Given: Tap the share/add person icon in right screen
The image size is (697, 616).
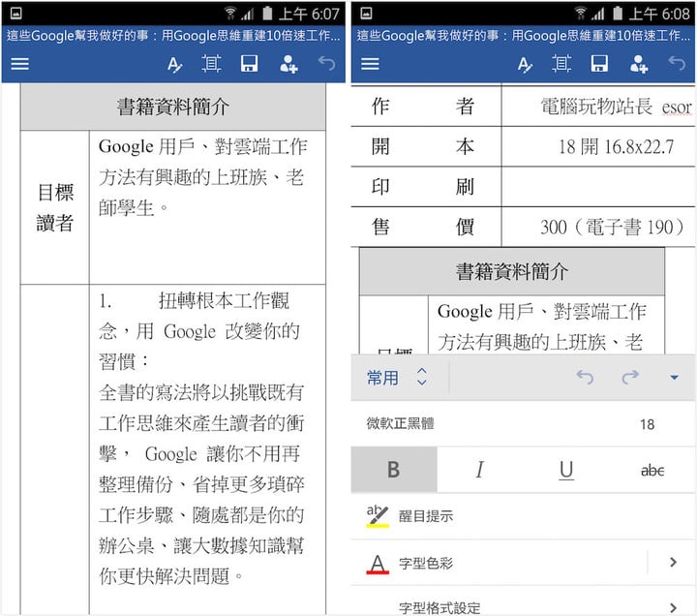Looking at the screenshot, I should click(638, 64).
